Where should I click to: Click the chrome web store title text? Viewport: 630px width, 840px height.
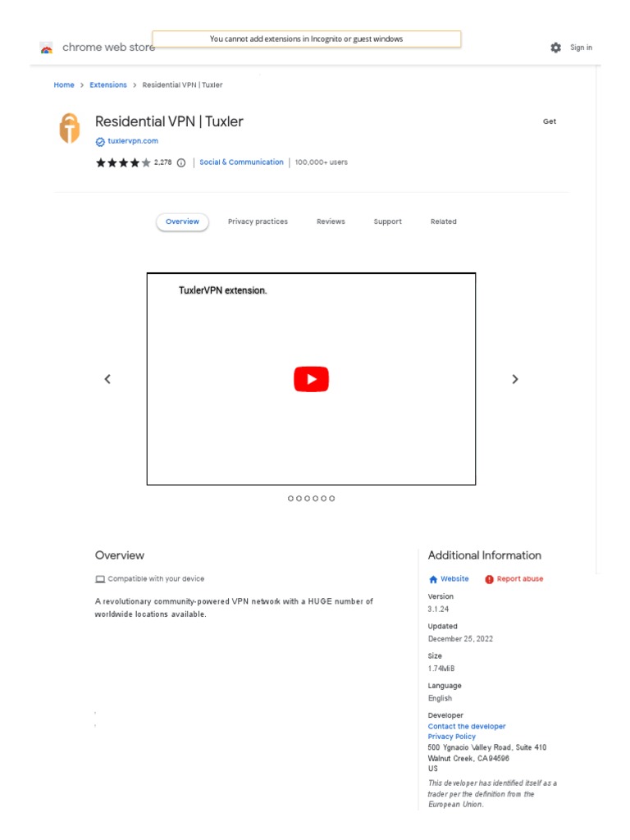109,48
